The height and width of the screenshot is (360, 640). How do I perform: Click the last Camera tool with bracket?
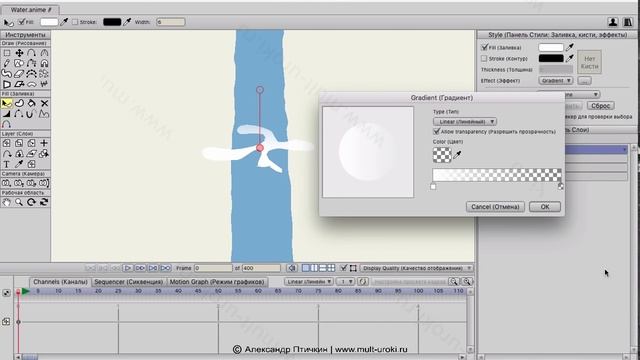pyautogui.click(x=44, y=183)
